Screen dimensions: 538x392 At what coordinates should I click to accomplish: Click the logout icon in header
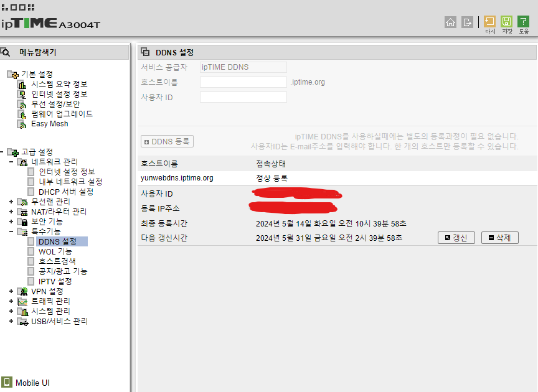(467, 22)
